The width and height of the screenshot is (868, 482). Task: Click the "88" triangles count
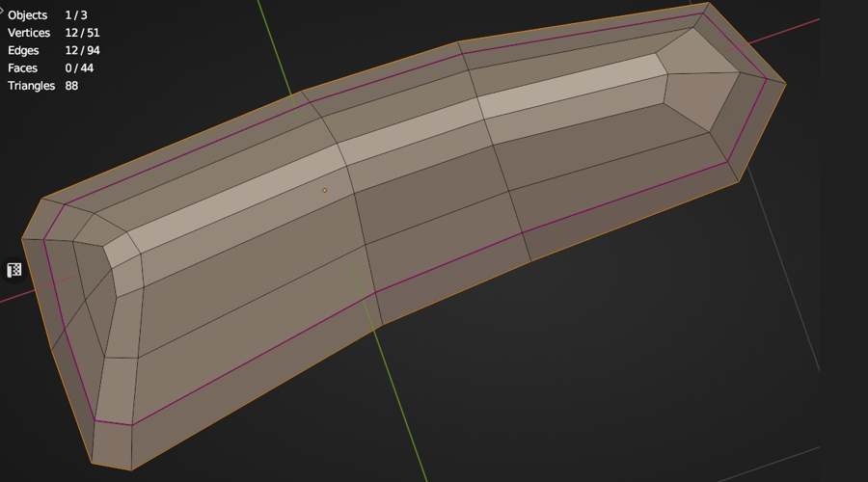[x=71, y=86]
